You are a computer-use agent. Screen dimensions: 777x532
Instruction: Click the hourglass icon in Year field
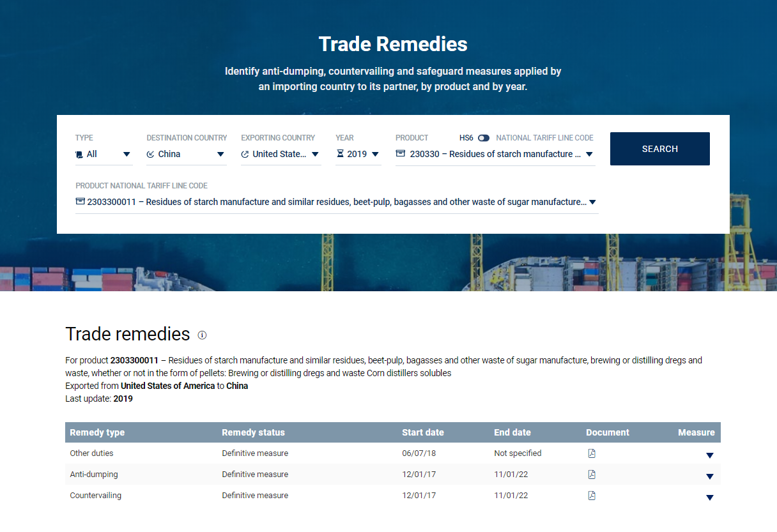(x=340, y=154)
